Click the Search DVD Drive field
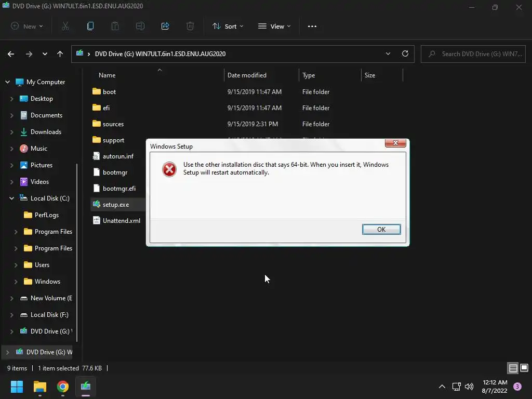This screenshot has height=399, width=532. [473, 54]
